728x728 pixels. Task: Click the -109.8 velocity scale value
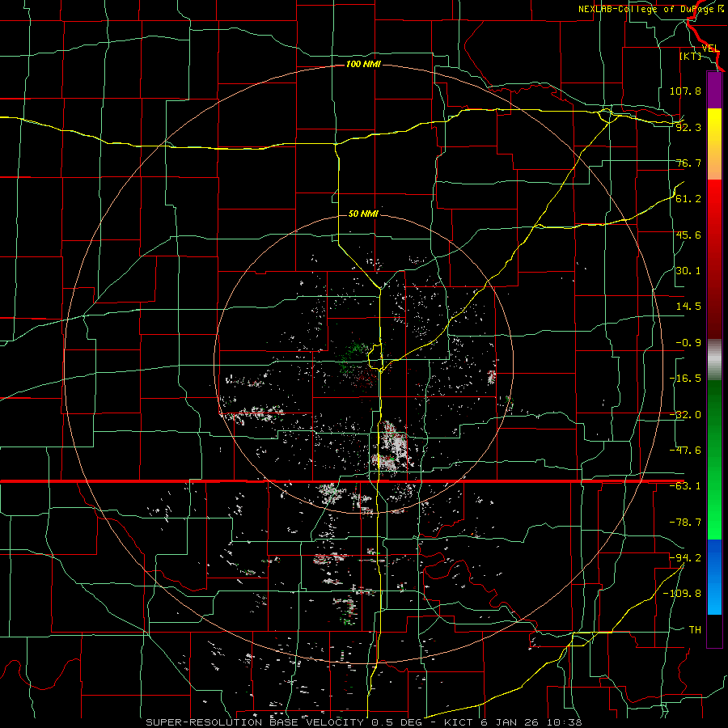click(683, 594)
